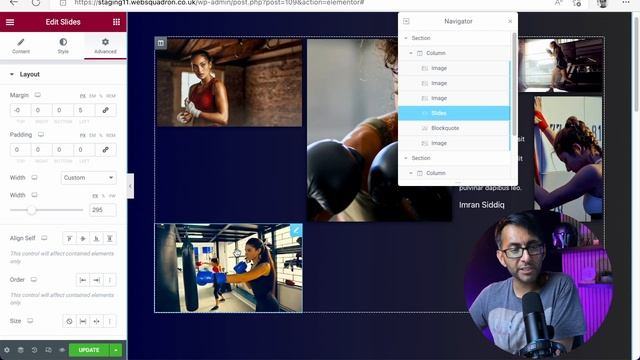
Task: Set Margin top value field
Action: (20, 110)
